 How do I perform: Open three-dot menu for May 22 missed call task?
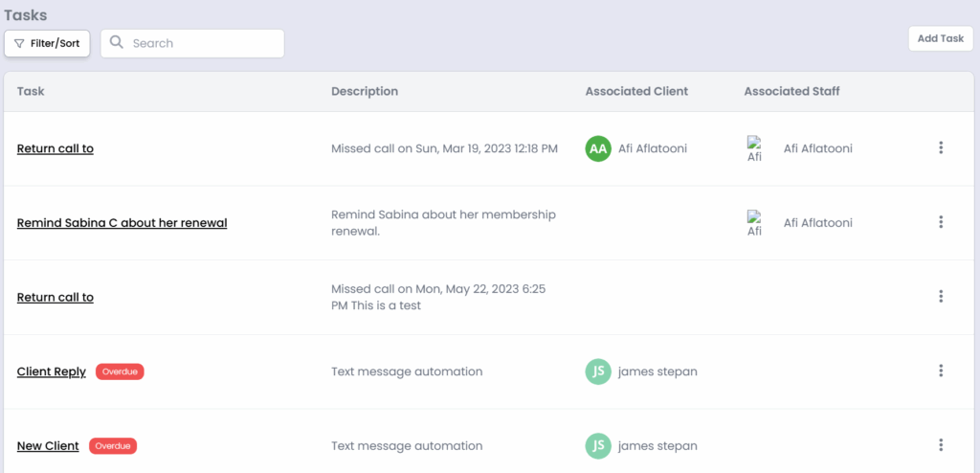[941, 297]
